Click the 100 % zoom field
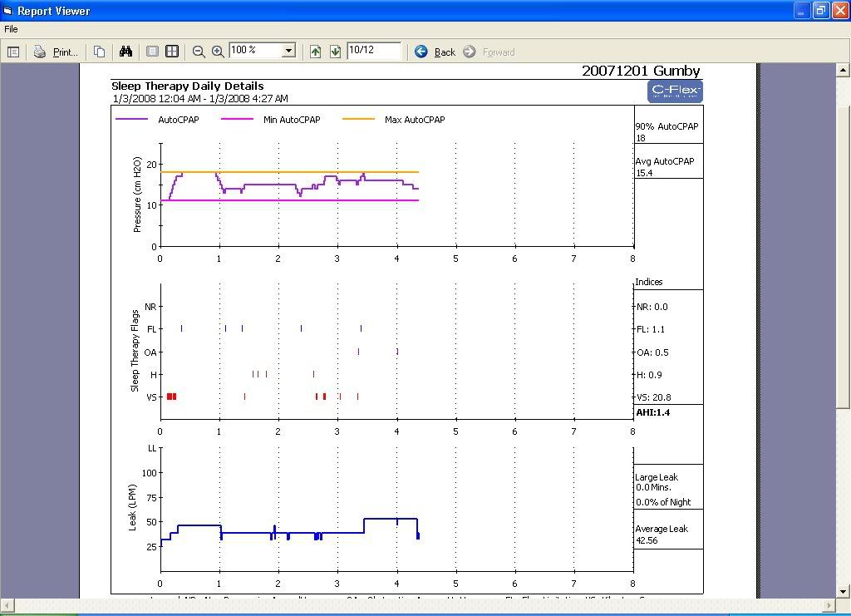The image size is (851, 616). [x=256, y=51]
